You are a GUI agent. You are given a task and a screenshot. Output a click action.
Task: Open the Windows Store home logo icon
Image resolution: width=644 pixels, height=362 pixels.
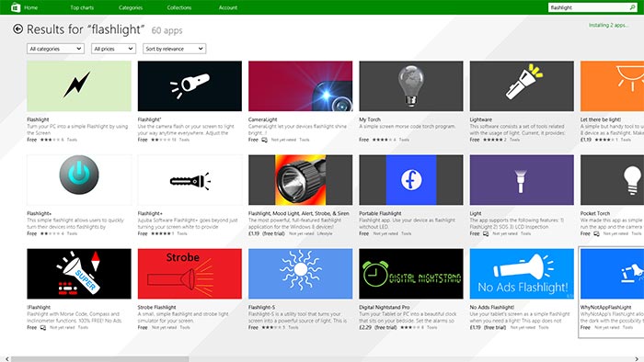(16, 7)
